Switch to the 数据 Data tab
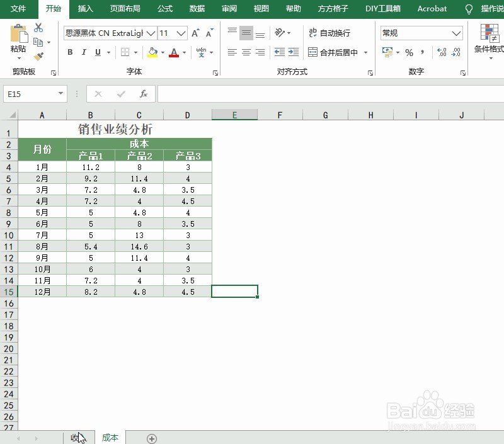The width and height of the screenshot is (504, 444). point(197,9)
